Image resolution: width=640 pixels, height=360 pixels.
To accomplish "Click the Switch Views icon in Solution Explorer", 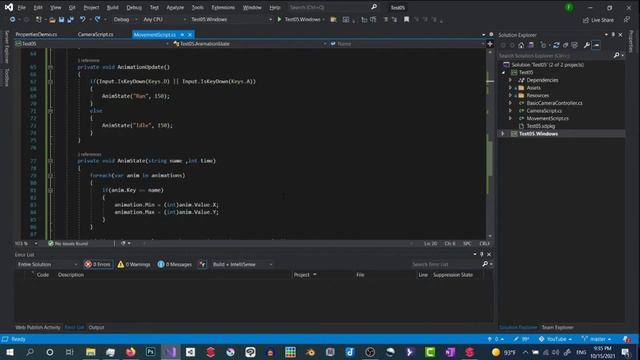I will (x=531, y=45).
